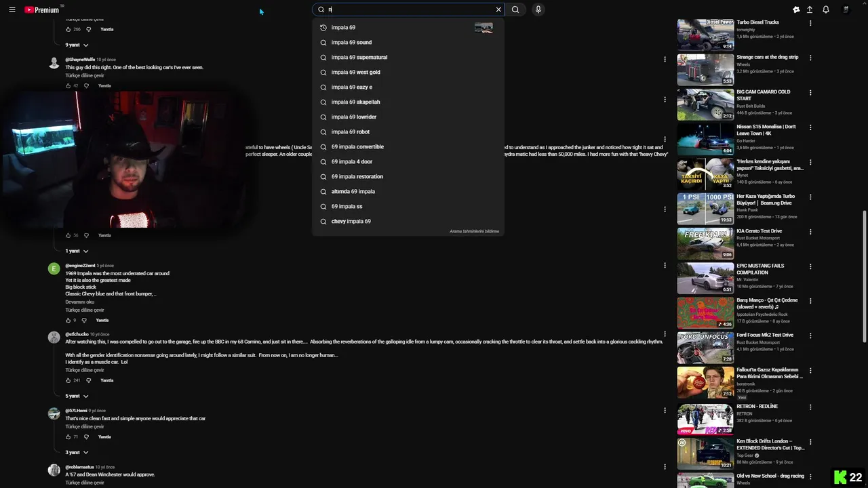The height and width of the screenshot is (488, 868).
Task: Dislike the @ShayneWolfe comment
Action: pos(87,86)
